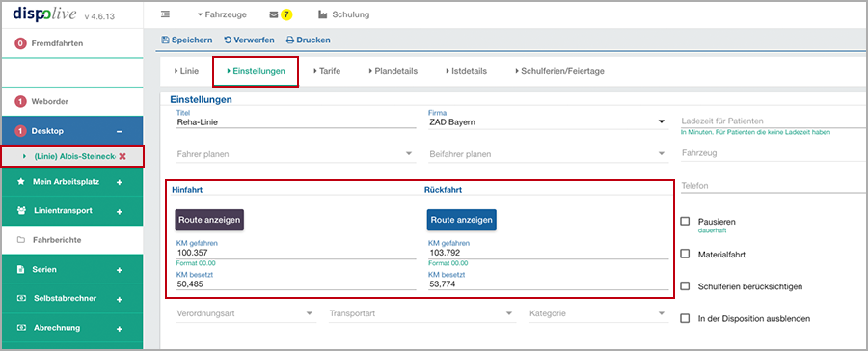Click the Speichern save icon

coord(164,40)
